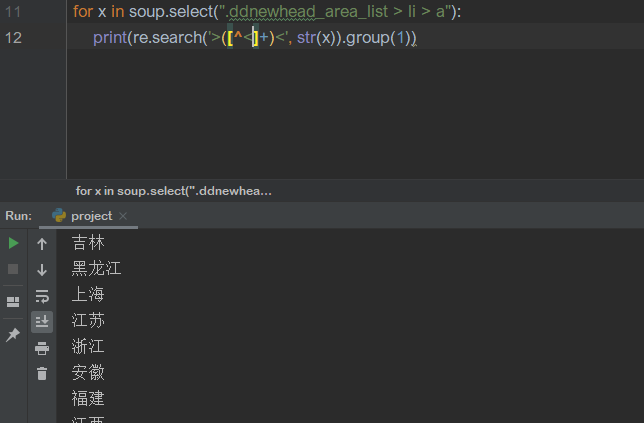The height and width of the screenshot is (423, 644).
Task: Click the breadcrumb for soup.select loop
Action: tap(174, 191)
